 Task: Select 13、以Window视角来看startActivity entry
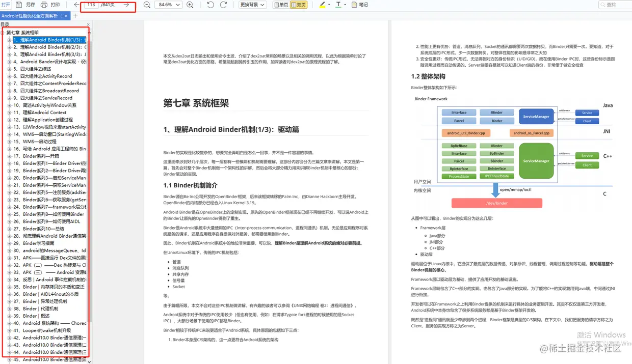50,127
